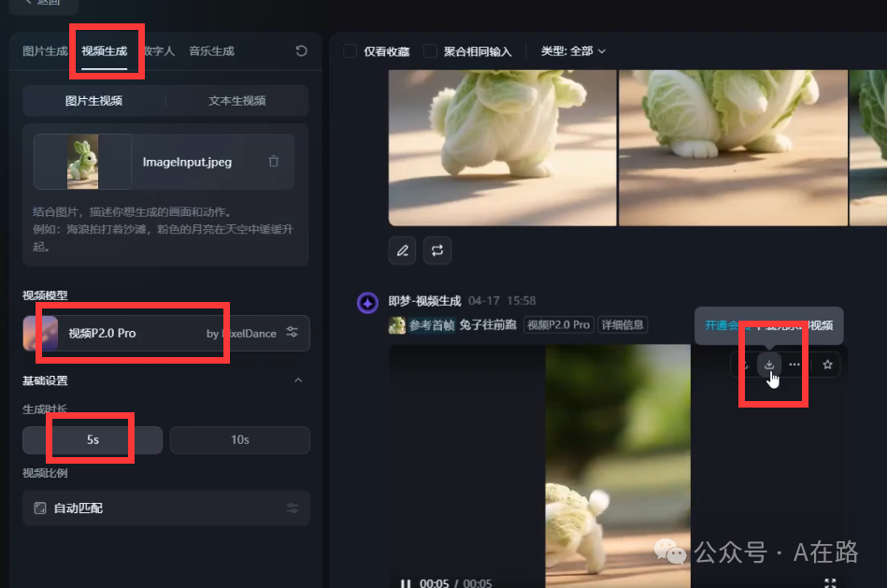Viewport: 887px width, 588px height.
Task: Delete ImageInput.jpeg with the trash icon
Action: (274, 162)
